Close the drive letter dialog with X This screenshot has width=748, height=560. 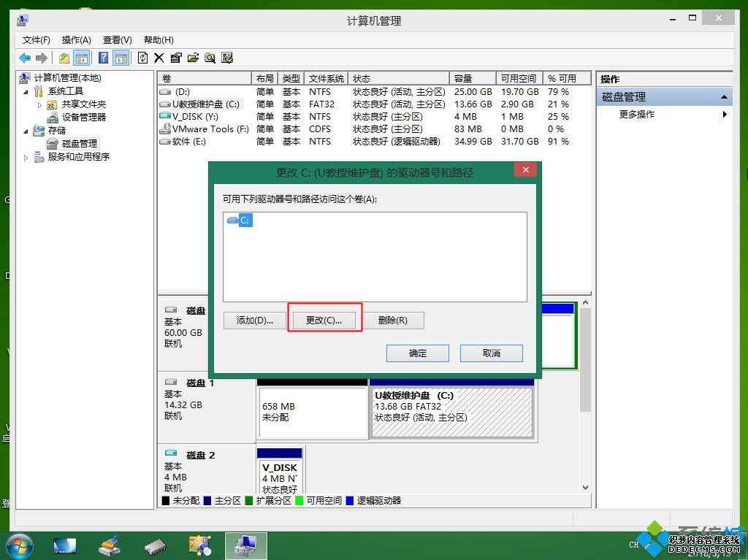(x=526, y=170)
